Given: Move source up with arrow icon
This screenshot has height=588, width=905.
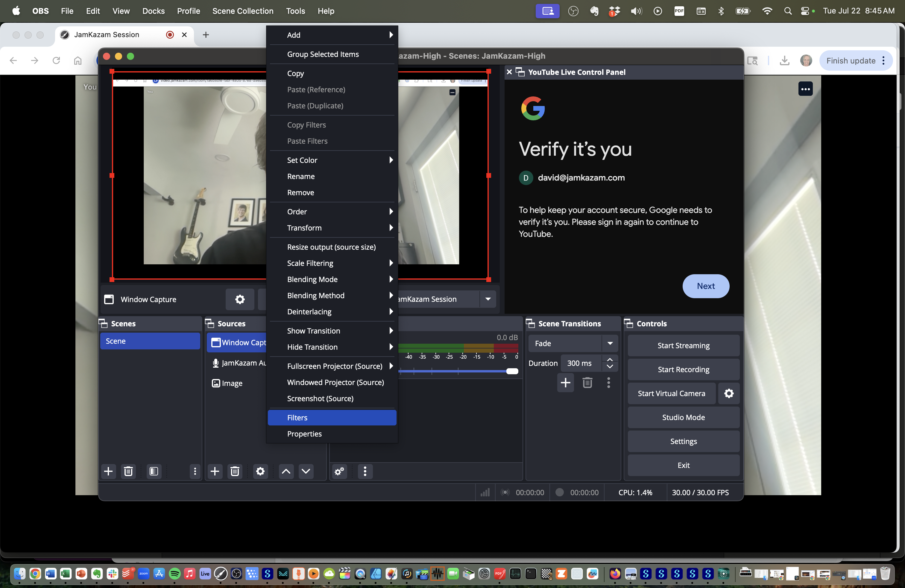Looking at the screenshot, I should point(286,472).
